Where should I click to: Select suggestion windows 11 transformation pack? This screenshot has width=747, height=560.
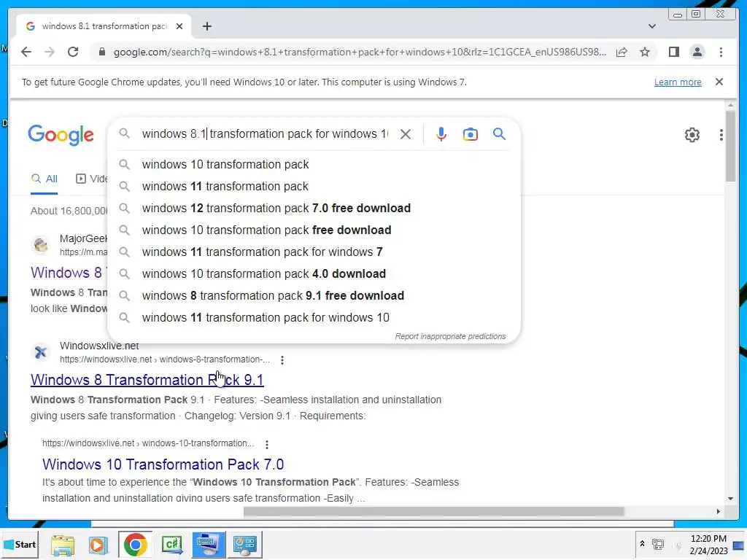pyautogui.click(x=314, y=186)
